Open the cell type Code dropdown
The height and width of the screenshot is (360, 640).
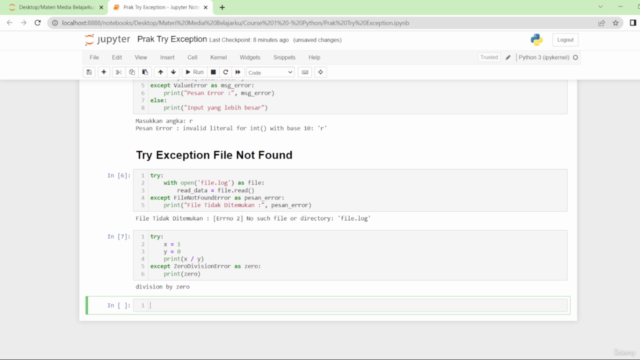click(270, 73)
